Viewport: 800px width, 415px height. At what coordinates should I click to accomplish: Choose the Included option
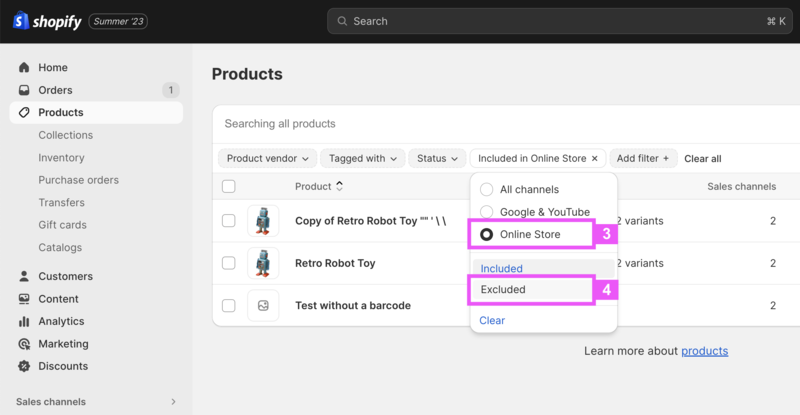point(543,268)
